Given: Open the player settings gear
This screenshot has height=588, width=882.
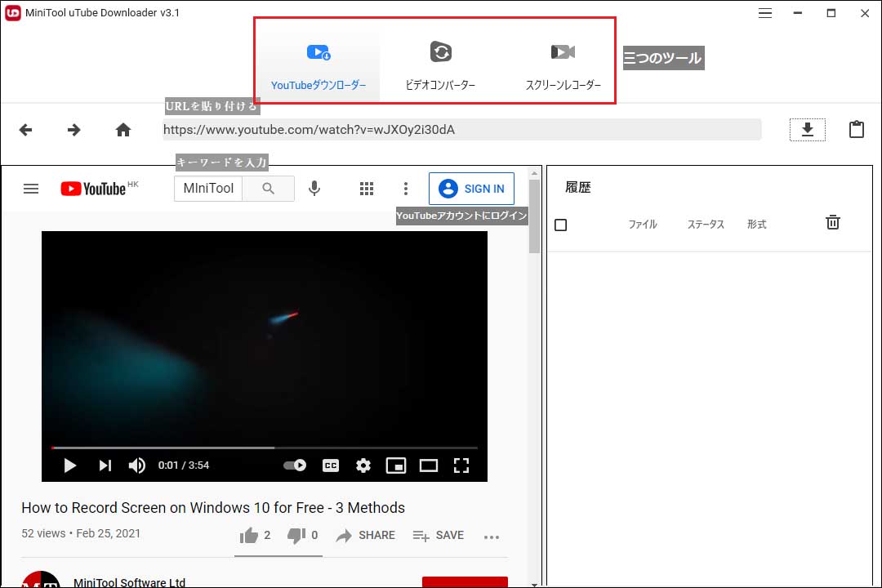Looking at the screenshot, I should pos(363,465).
